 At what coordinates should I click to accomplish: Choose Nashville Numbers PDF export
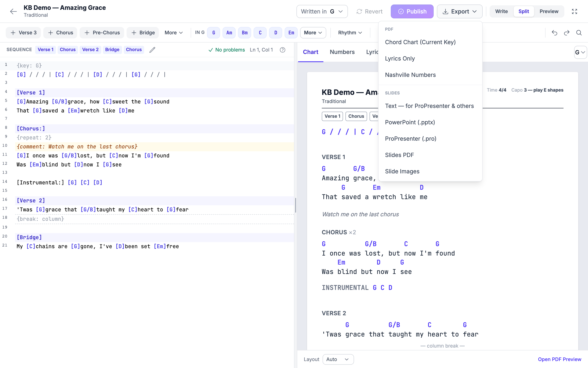(430, 75)
